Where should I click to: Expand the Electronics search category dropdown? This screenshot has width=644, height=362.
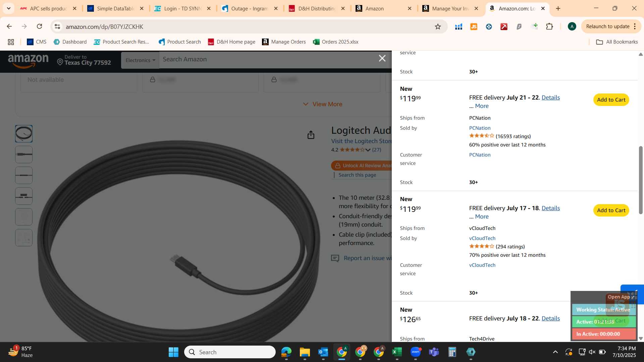click(140, 60)
